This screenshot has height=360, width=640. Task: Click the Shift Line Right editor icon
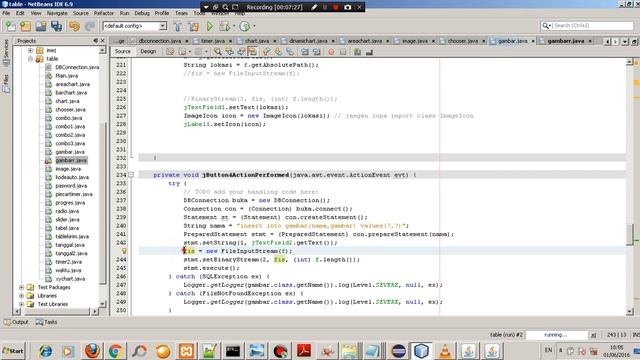coord(316,52)
